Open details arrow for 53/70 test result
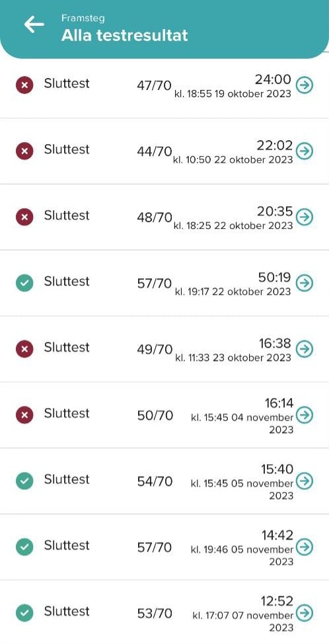329x644 pixels. [x=305, y=613]
